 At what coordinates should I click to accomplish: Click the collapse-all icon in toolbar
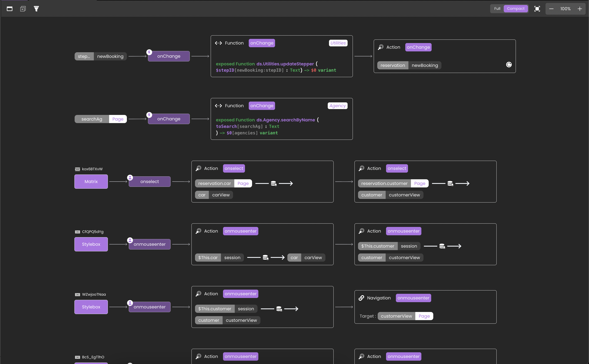pos(23,9)
